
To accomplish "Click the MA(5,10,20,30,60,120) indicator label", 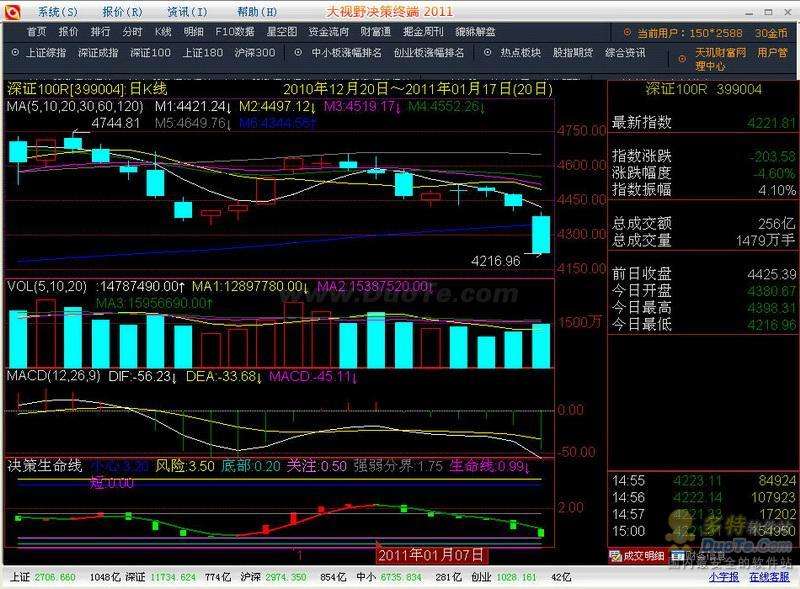I will (75, 106).
